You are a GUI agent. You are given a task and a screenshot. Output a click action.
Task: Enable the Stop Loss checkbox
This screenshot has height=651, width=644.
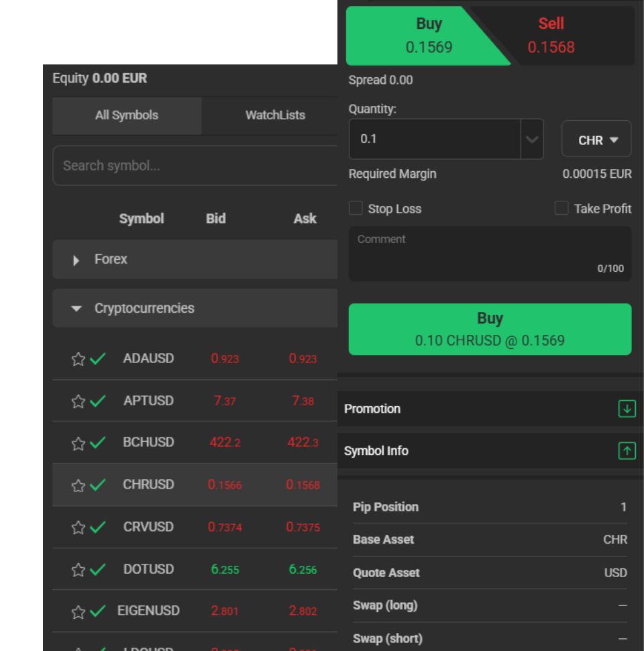click(356, 208)
